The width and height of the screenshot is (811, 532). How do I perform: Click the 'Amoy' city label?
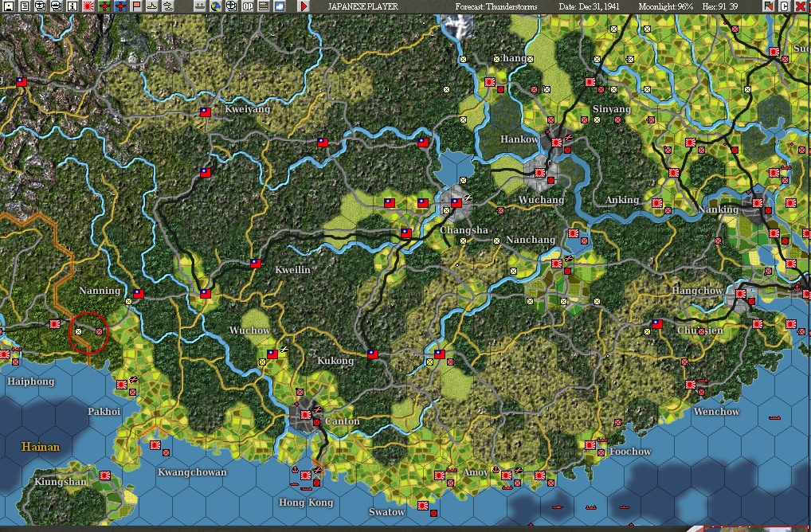[476, 472]
